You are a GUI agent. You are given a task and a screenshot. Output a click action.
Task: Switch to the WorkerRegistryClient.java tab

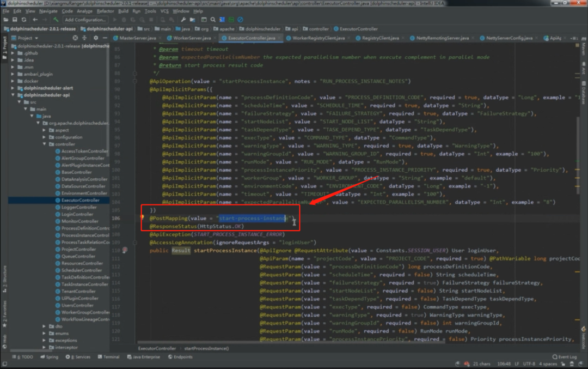click(318, 38)
